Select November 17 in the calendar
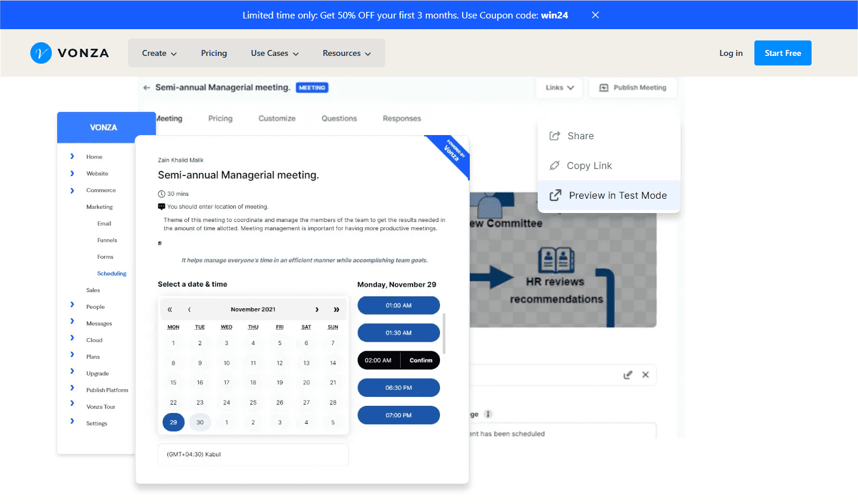Screen dimensions: 858x504 pos(226,383)
